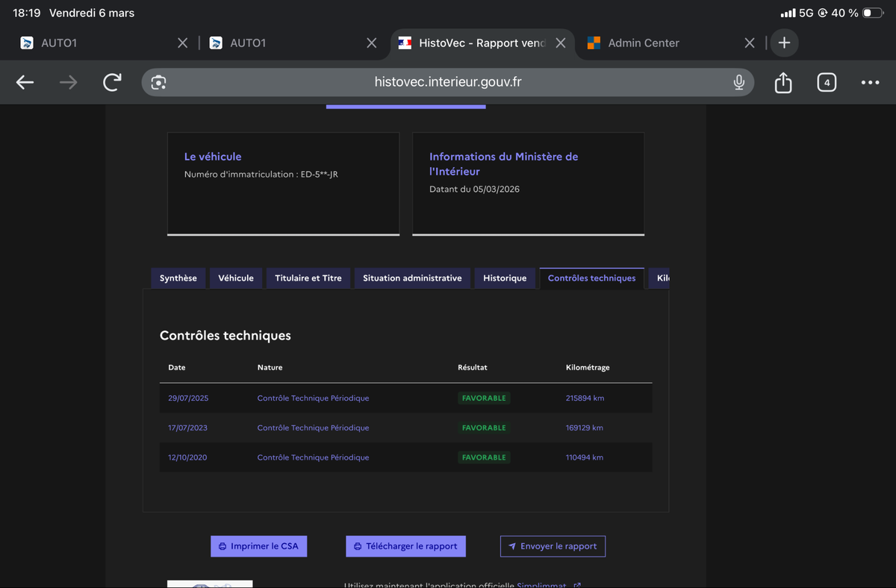Click the Résultat column header
Screen dimensions: 896x588
point(473,368)
